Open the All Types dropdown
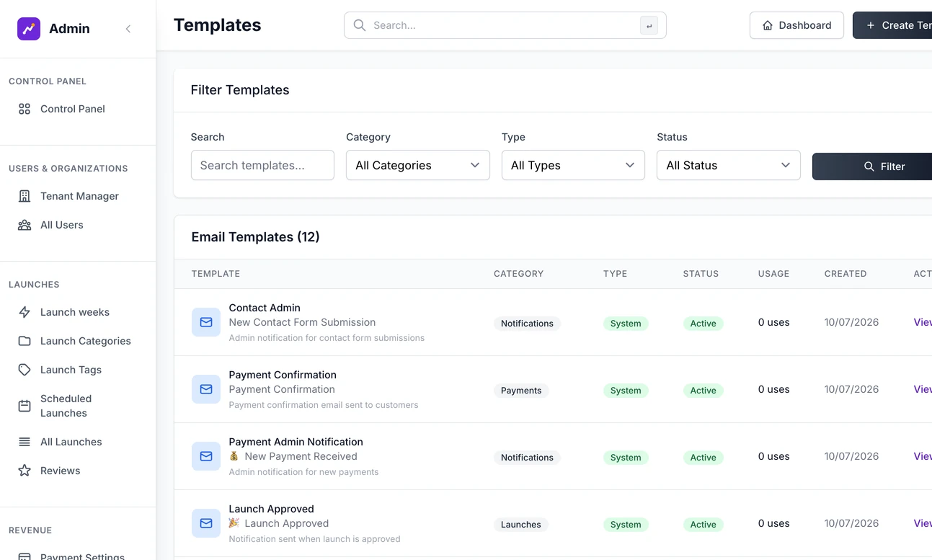 pos(573,165)
